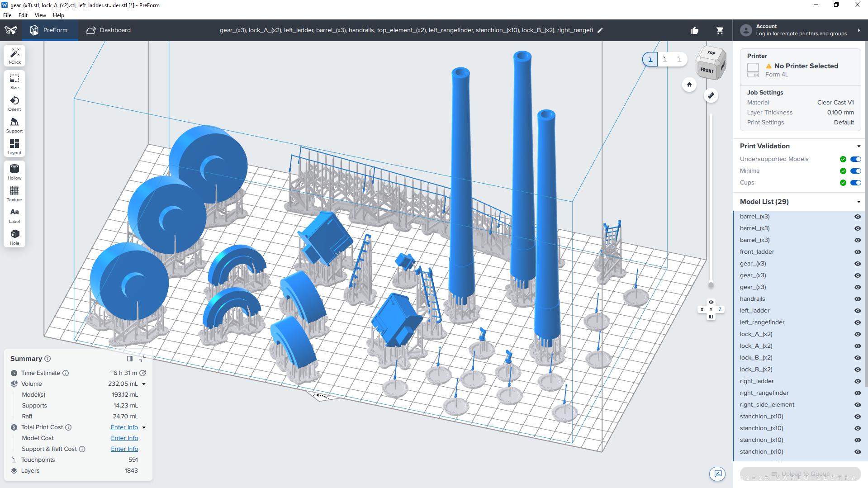Hide the front_ladder model

tap(857, 252)
